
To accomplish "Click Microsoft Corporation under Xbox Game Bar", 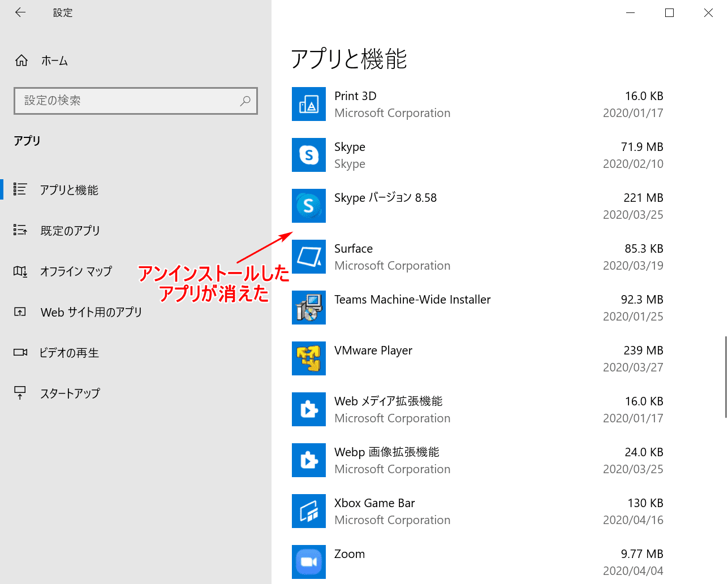I will (393, 520).
